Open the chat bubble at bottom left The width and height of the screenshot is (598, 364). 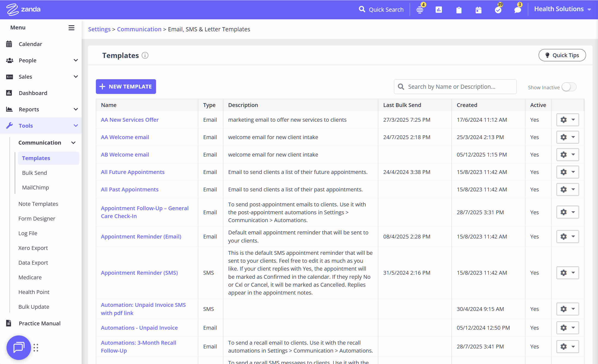19,347
